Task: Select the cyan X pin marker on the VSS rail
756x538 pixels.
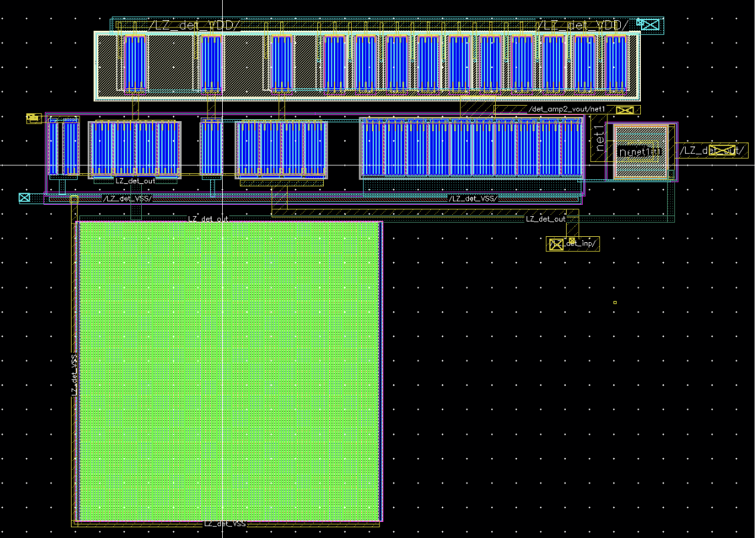Action: pyautogui.click(x=24, y=197)
